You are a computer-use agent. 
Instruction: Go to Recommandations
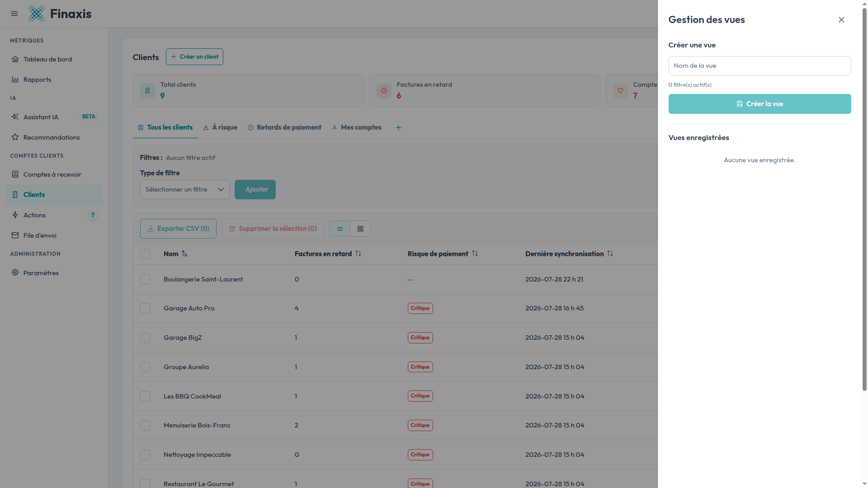[x=54, y=137]
